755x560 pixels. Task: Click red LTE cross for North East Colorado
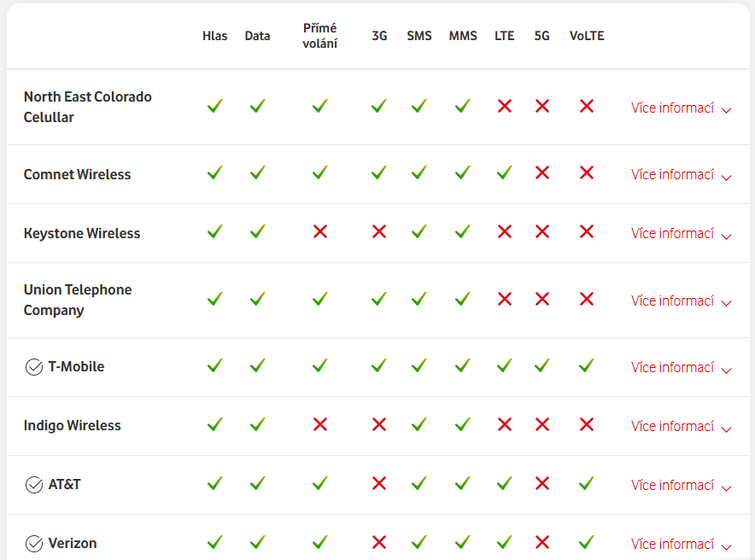pyautogui.click(x=505, y=107)
